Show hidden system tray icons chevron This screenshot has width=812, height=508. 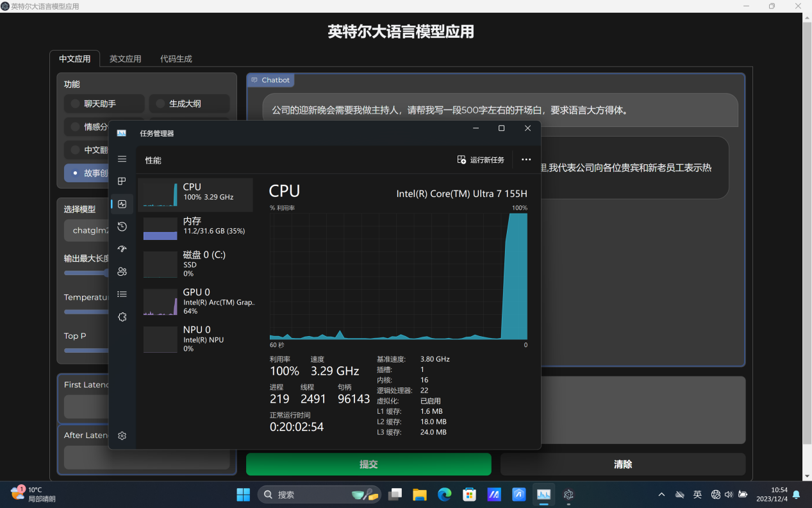(661, 495)
